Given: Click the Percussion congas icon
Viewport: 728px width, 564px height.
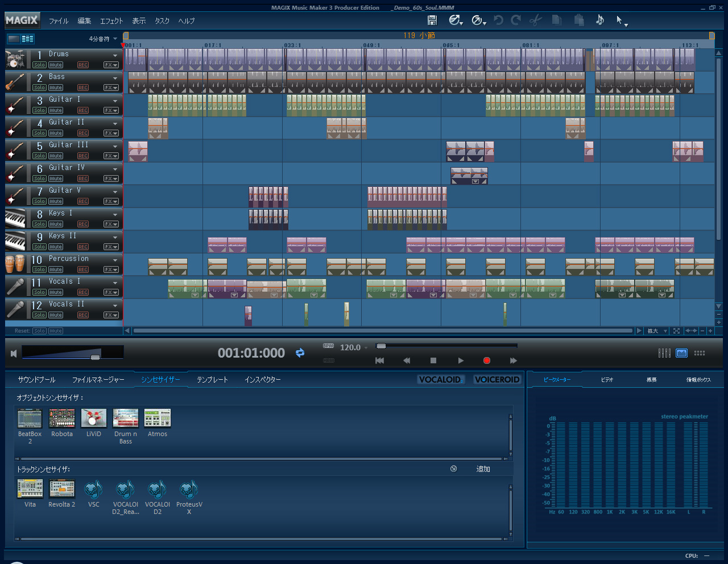Looking at the screenshot, I should tap(15, 264).
